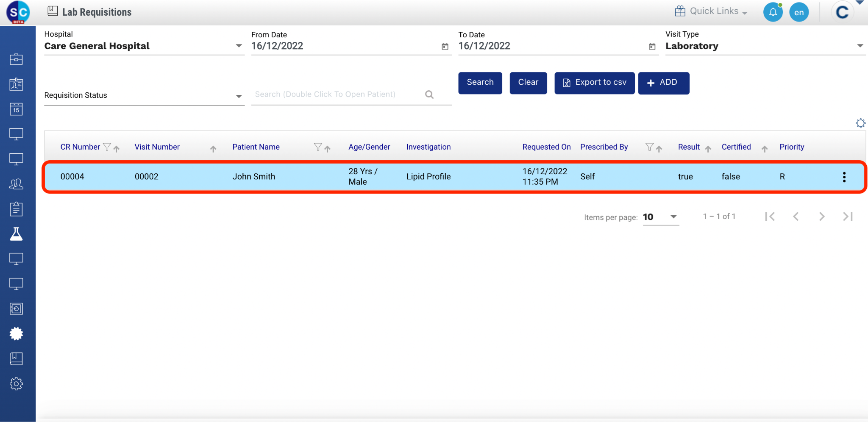The width and height of the screenshot is (868, 422).
Task: Open the Visit Type dropdown
Action: point(860,46)
